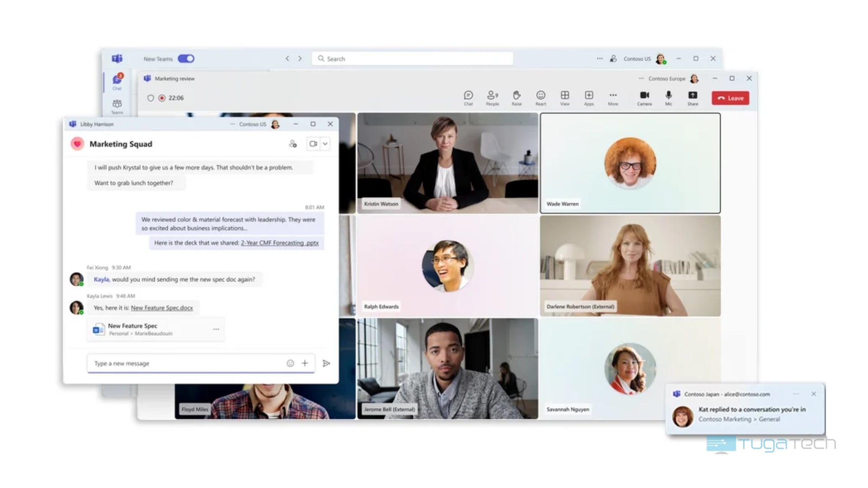Open the New Feature Spec file card
This screenshot has height=488, width=868.
click(156, 329)
